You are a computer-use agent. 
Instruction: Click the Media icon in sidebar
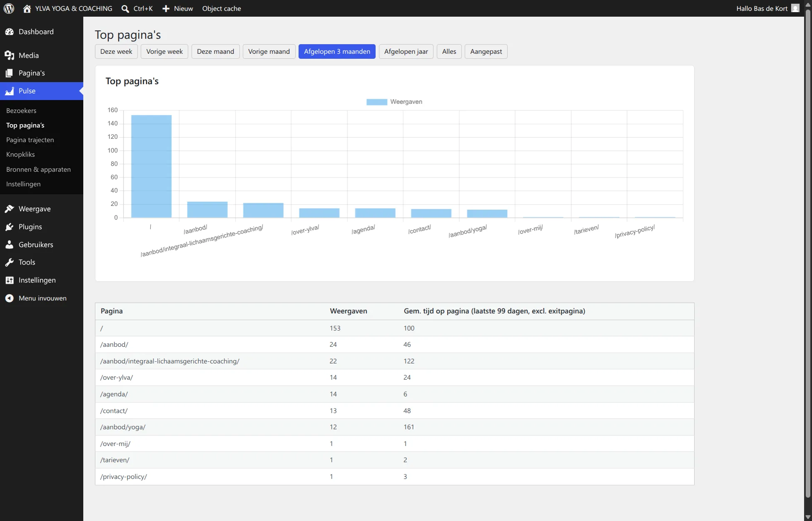click(9, 55)
